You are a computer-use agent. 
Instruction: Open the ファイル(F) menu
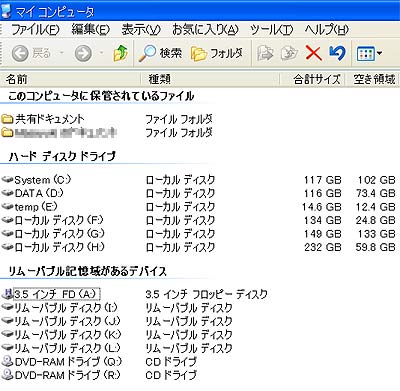pyautogui.click(x=35, y=30)
